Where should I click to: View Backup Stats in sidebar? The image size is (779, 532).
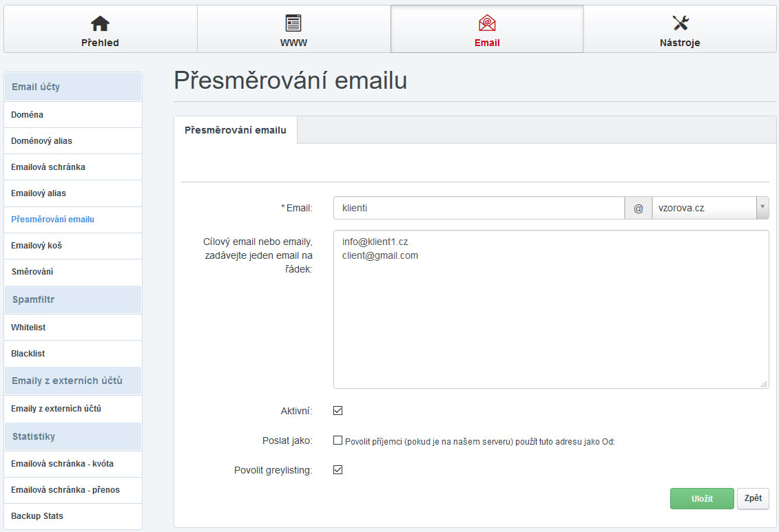(x=37, y=516)
